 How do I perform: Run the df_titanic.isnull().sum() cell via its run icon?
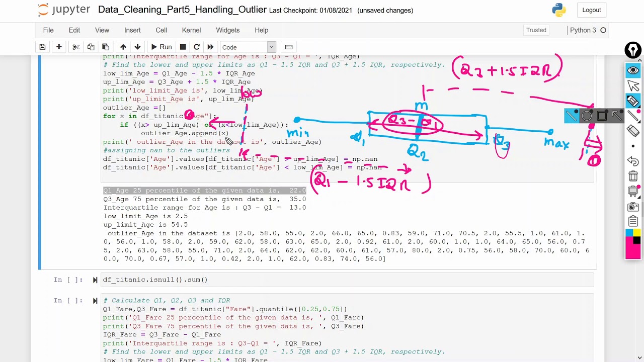(95, 280)
